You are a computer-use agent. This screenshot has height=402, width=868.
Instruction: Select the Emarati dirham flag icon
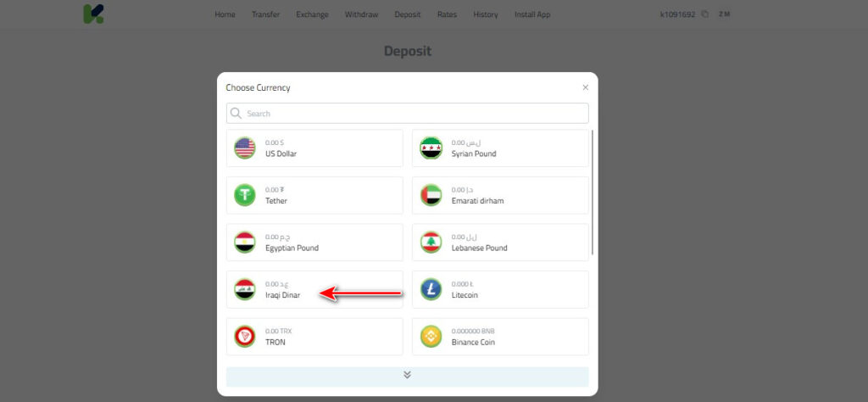coord(431,195)
